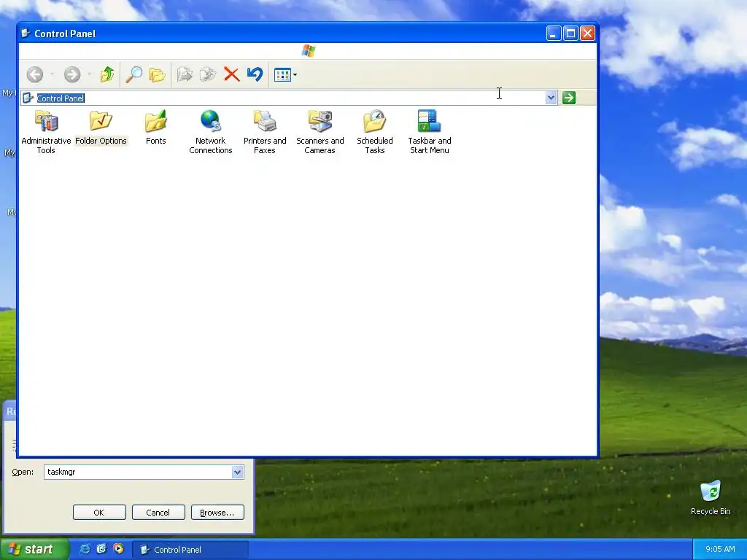This screenshot has width=747, height=560.
Task: Click OK in the Run dialog
Action: coord(99,513)
